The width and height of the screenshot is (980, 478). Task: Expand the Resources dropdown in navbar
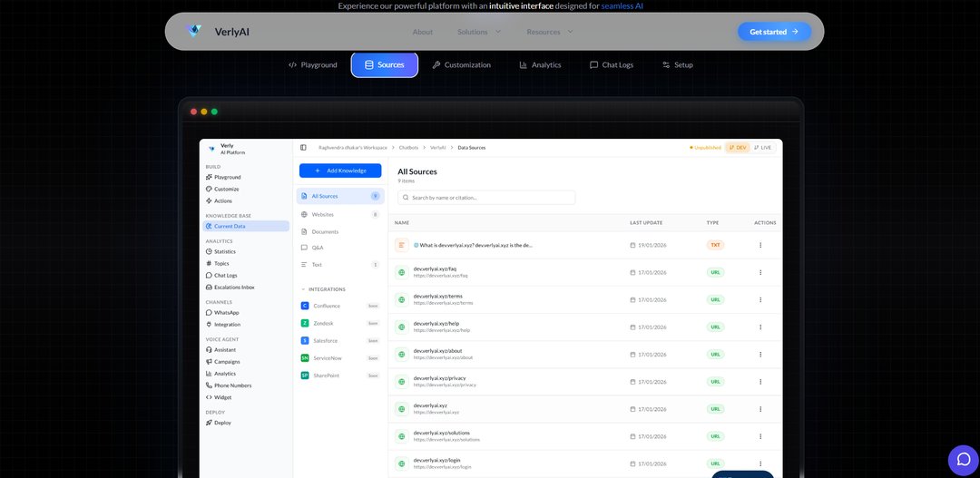click(x=549, y=32)
